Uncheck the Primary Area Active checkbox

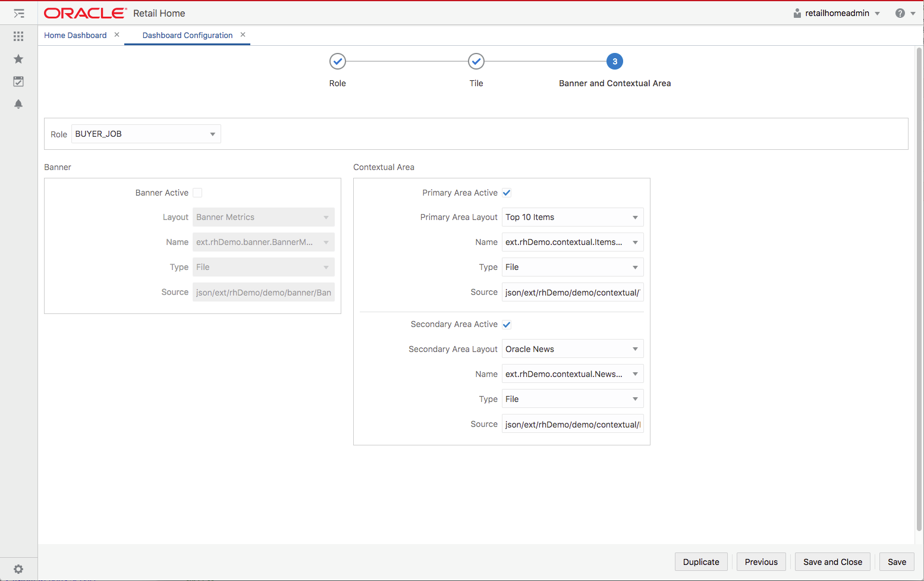click(x=507, y=193)
